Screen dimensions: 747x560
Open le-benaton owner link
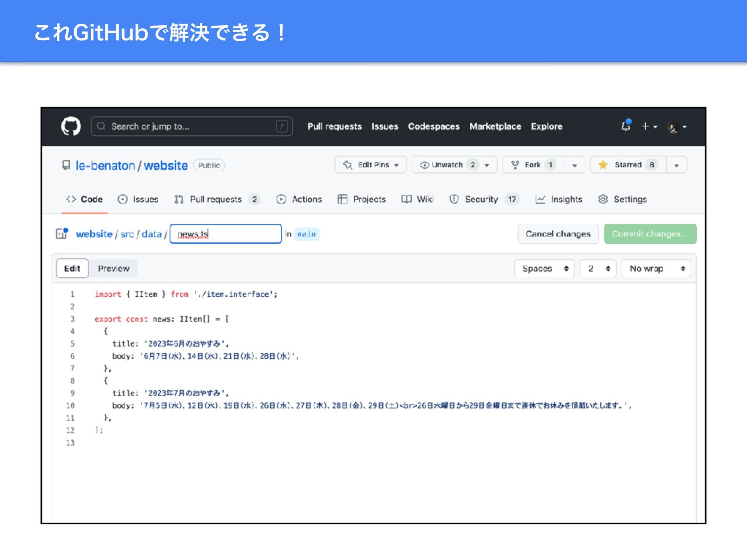[x=105, y=165]
